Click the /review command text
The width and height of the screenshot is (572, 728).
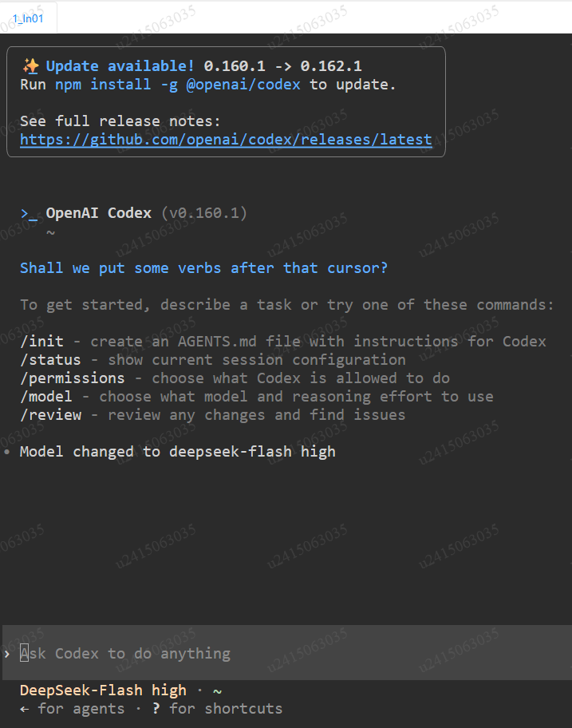click(50, 415)
